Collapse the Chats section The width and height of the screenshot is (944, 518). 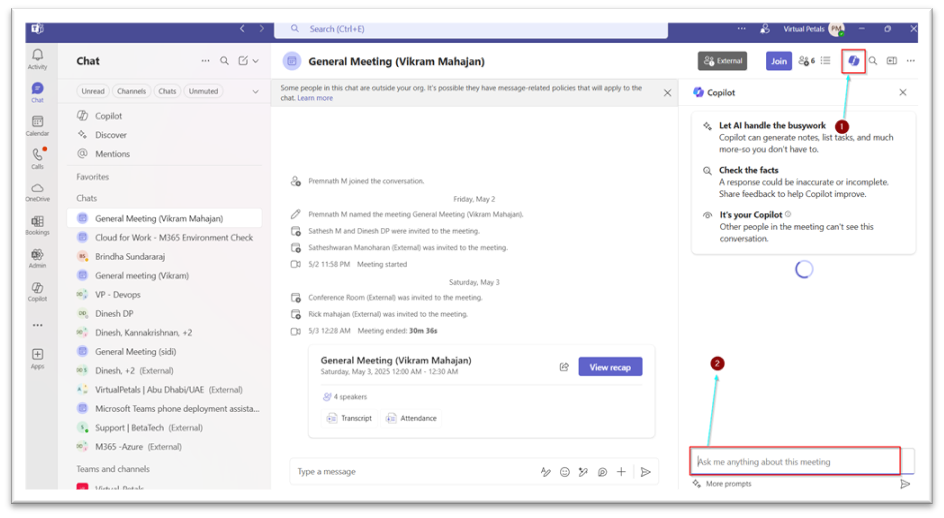(x=87, y=198)
